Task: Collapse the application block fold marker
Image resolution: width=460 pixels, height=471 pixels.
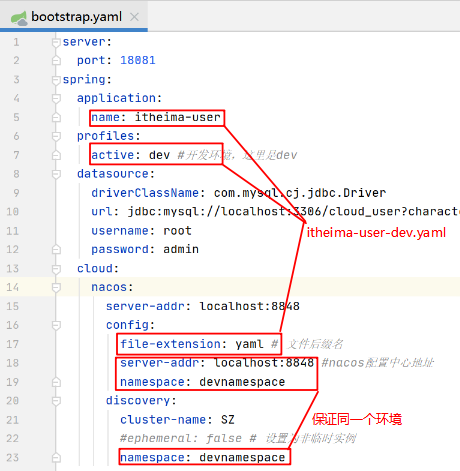Action: coord(56,99)
